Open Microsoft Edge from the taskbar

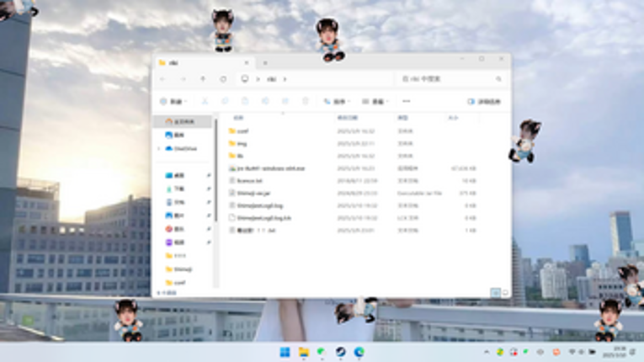(359, 352)
